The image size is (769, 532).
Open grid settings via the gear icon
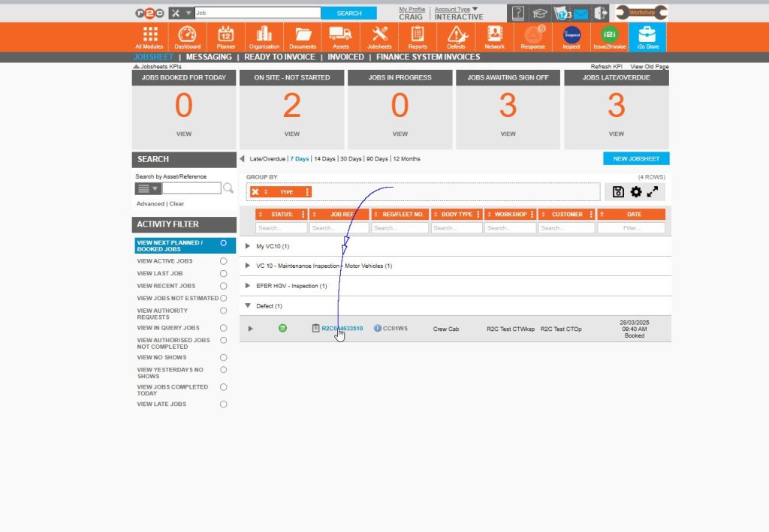[635, 192]
